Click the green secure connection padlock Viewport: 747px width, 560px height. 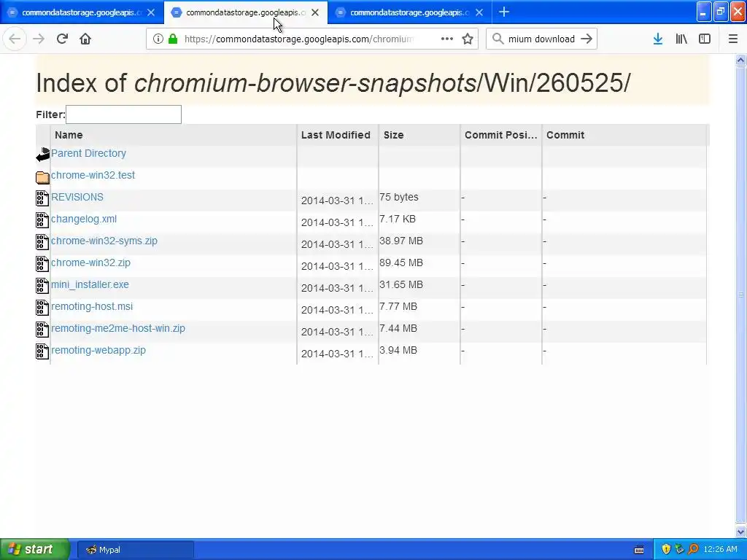click(x=174, y=39)
